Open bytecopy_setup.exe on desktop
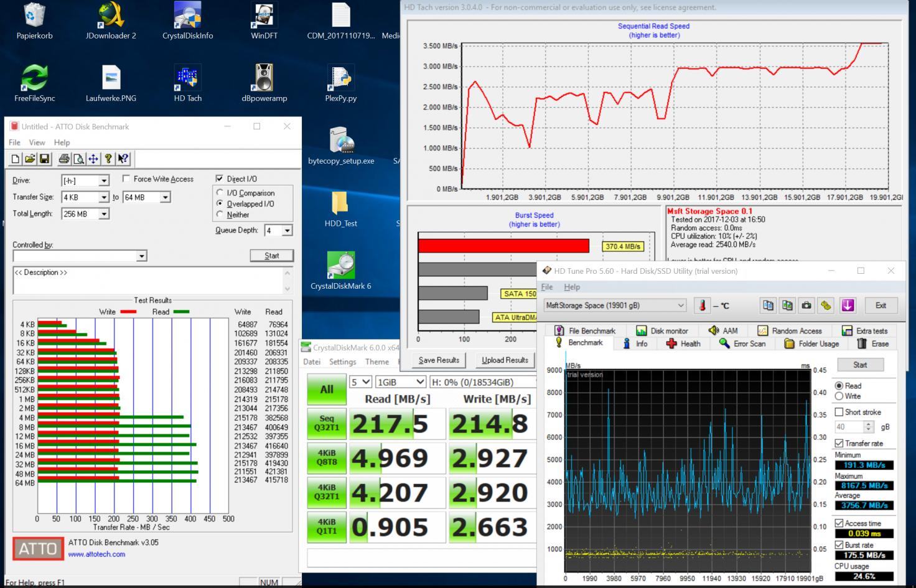This screenshot has height=588, width=916. click(341, 146)
